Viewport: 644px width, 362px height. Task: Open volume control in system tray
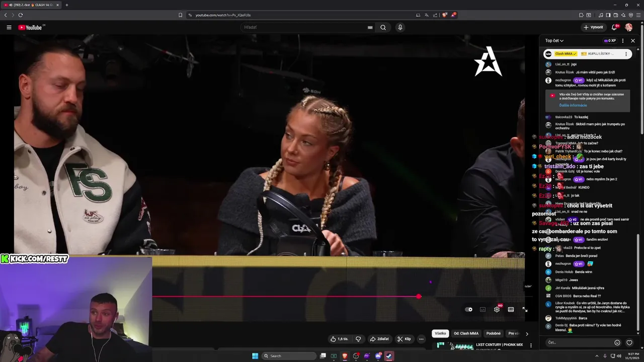tap(618, 356)
